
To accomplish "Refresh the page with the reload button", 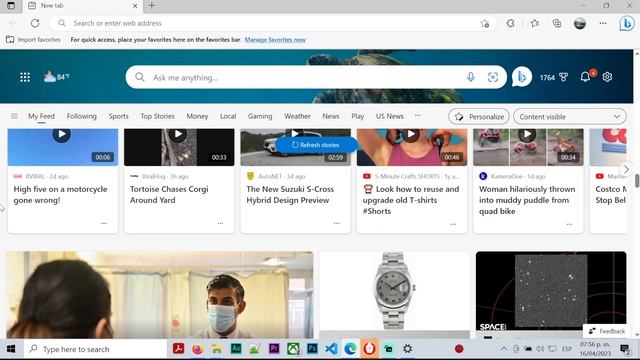I will [x=35, y=23].
